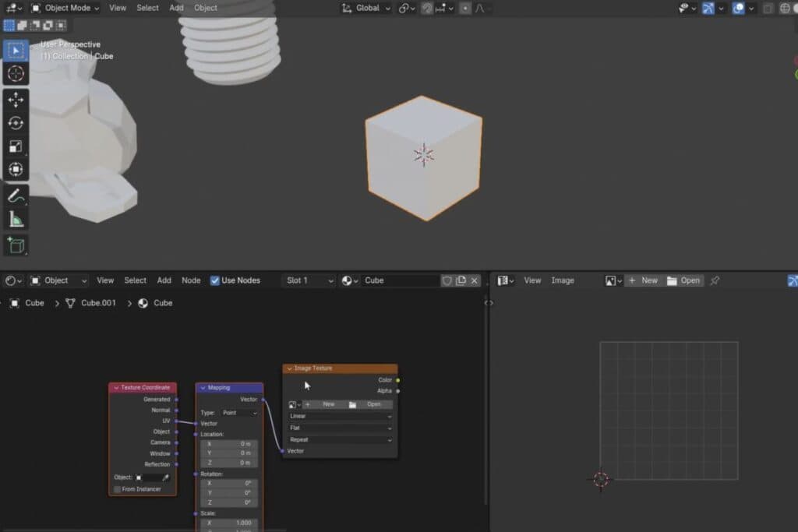Open the Object Mode dropdown

pos(65,8)
